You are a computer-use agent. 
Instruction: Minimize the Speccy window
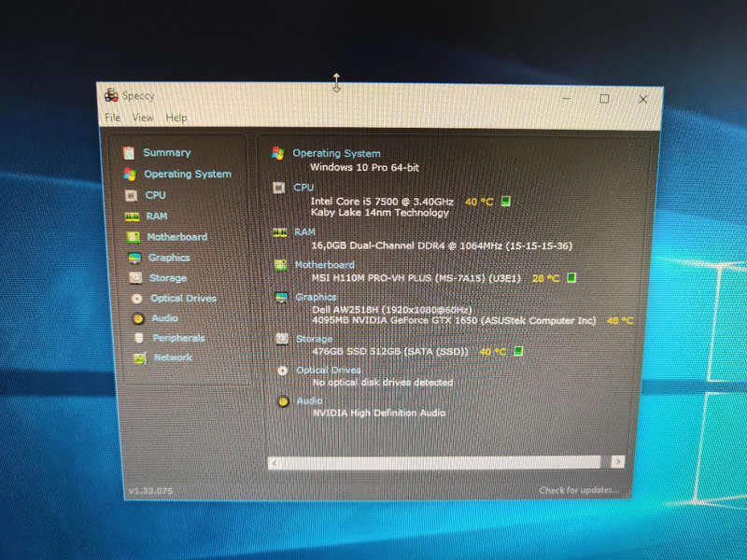click(567, 99)
